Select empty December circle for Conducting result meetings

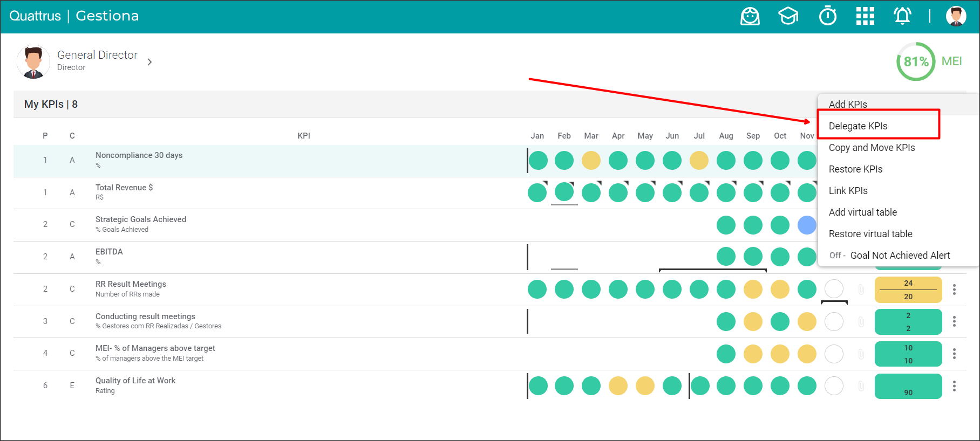[834, 321]
